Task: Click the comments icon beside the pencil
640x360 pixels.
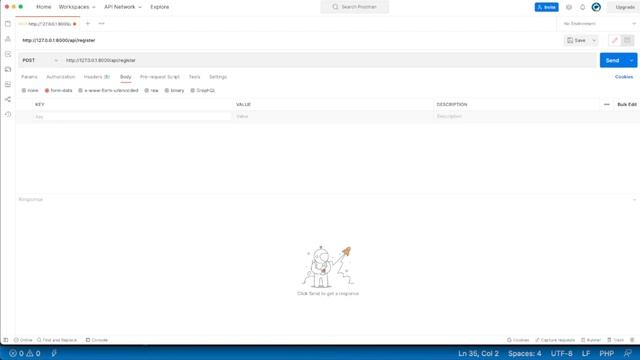Action: 628,40
